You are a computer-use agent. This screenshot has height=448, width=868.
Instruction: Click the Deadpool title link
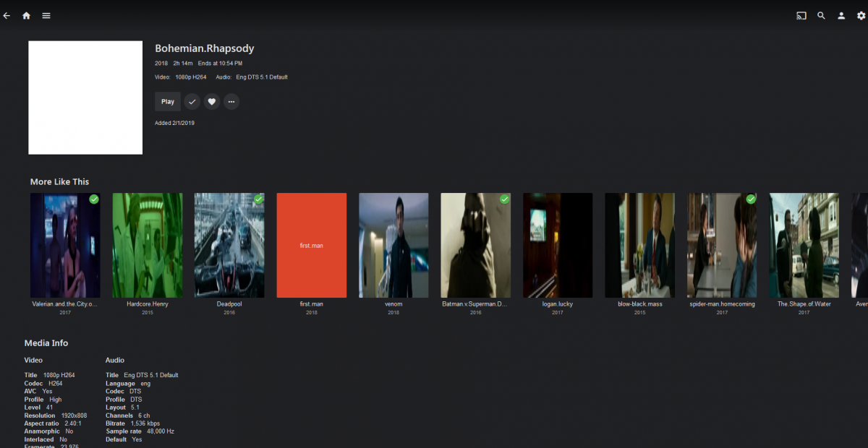229,304
